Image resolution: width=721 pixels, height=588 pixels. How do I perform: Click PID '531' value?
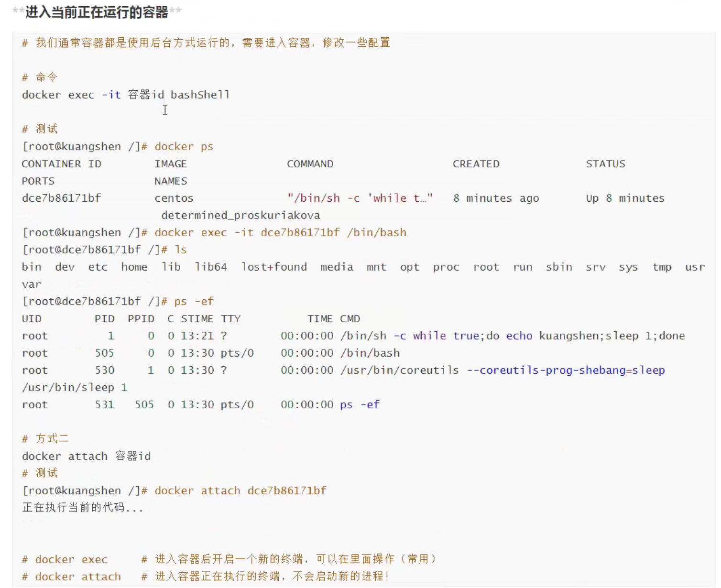[105, 404]
